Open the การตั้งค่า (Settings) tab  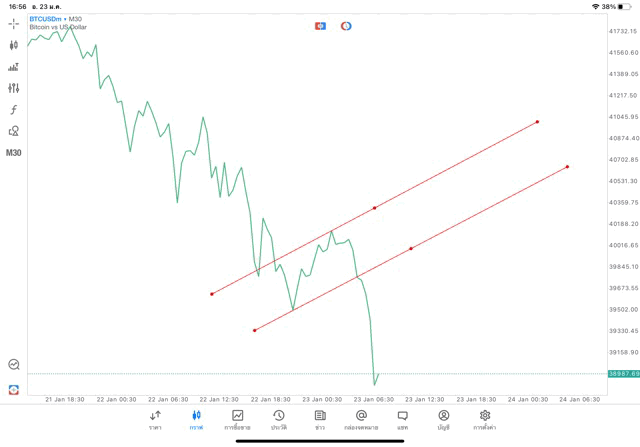pyautogui.click(x=485, y=419)
